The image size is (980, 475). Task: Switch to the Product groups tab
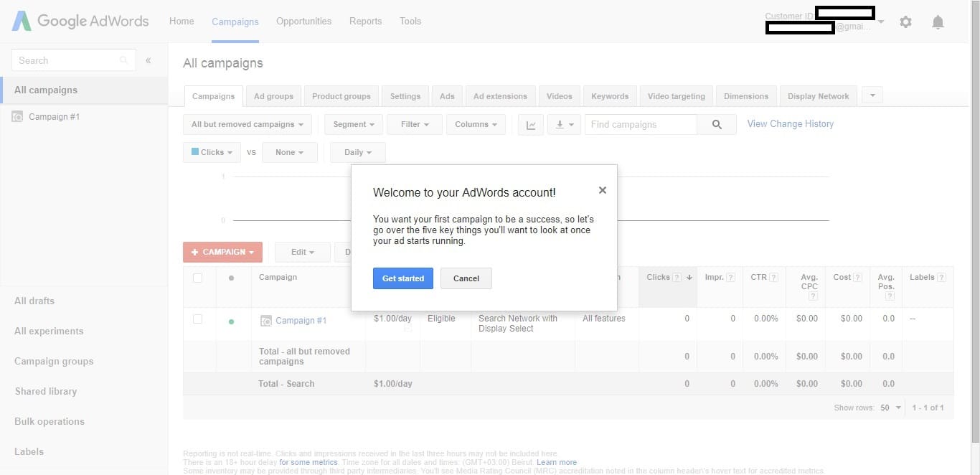click(341, 96)
